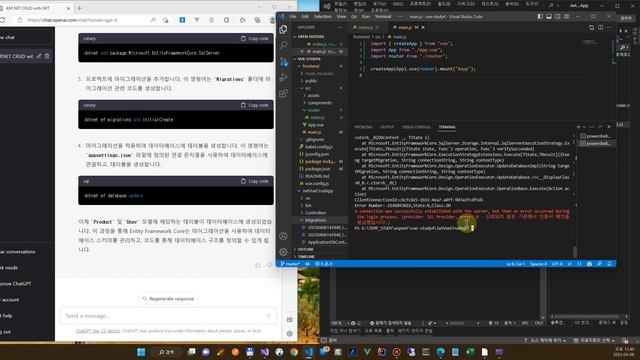The height and width of the screenshot is (360, 640).
Task: Copy code of the dotnet ef migrations snippet
Action: coord(255,105)
